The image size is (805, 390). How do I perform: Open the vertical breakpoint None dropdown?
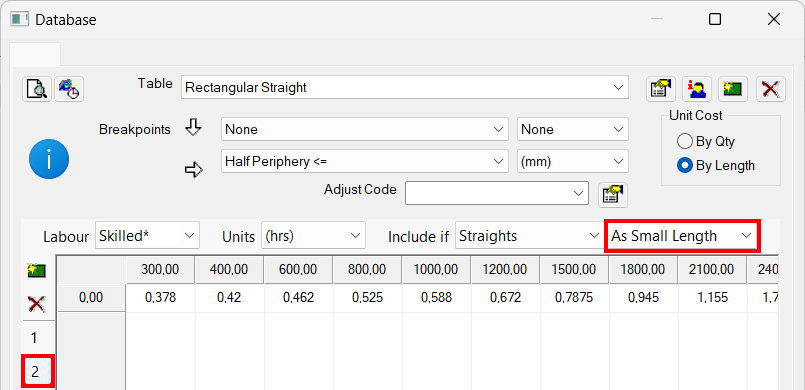[x=365, y=129]
